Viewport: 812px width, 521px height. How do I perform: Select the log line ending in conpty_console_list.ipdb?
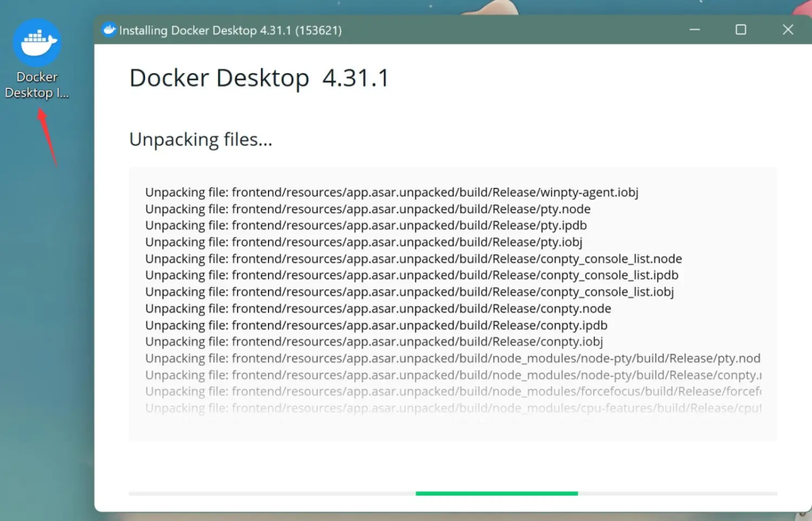[x=412, y=275]
